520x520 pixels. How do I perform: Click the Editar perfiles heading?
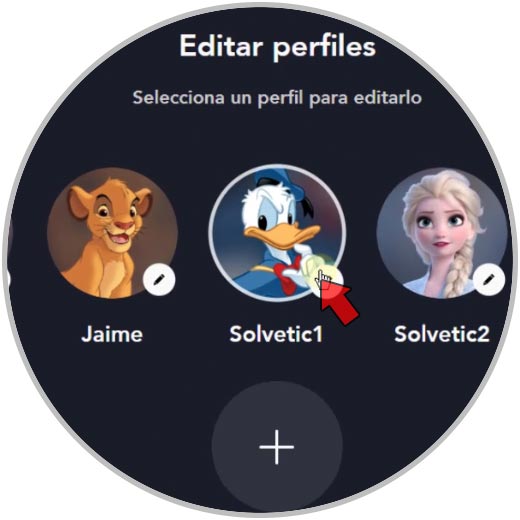tap(277, 46)
